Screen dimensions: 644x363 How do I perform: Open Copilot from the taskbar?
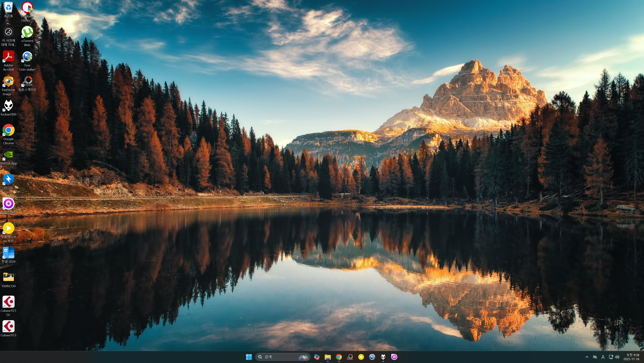(317, 357)
